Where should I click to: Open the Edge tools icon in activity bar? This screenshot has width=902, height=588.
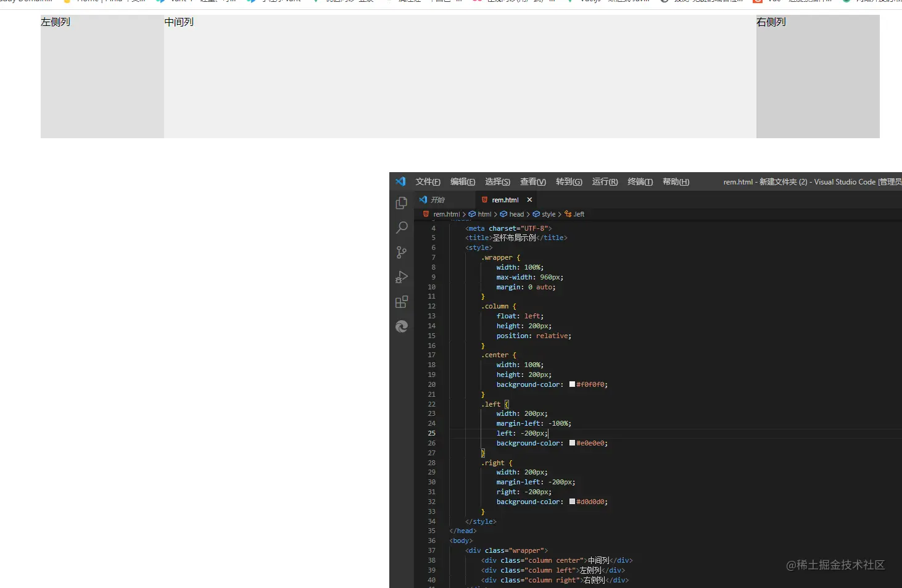(x=402, y=326)
